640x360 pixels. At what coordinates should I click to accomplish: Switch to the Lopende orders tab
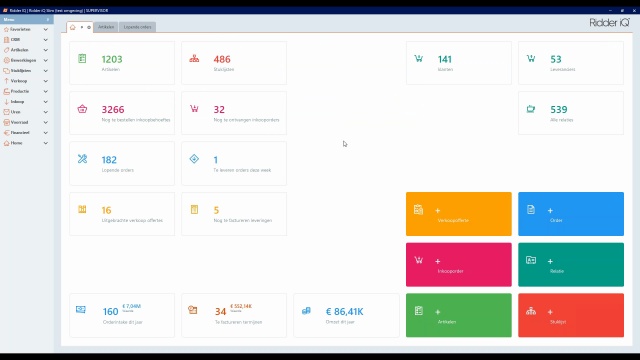(138, 27)
